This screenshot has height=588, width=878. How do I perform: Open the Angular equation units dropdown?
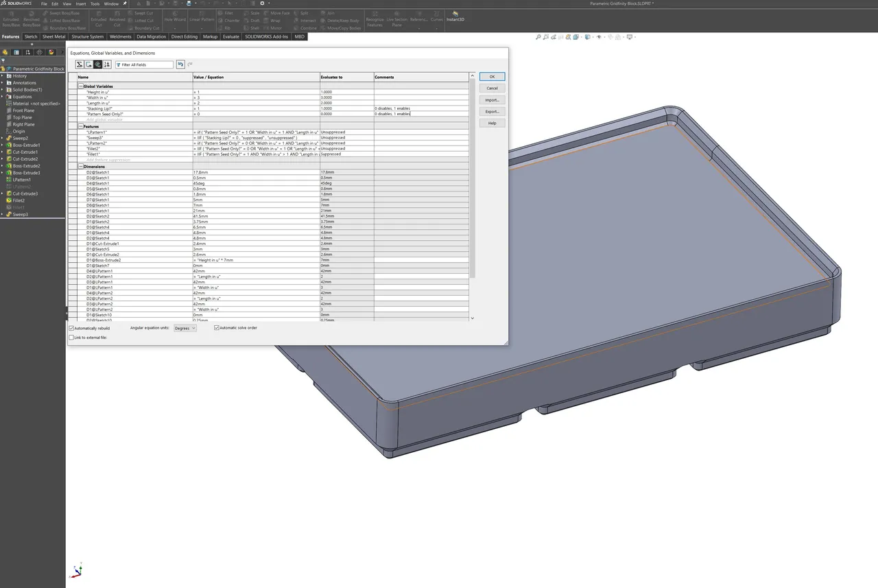click(x=184, y=328)
